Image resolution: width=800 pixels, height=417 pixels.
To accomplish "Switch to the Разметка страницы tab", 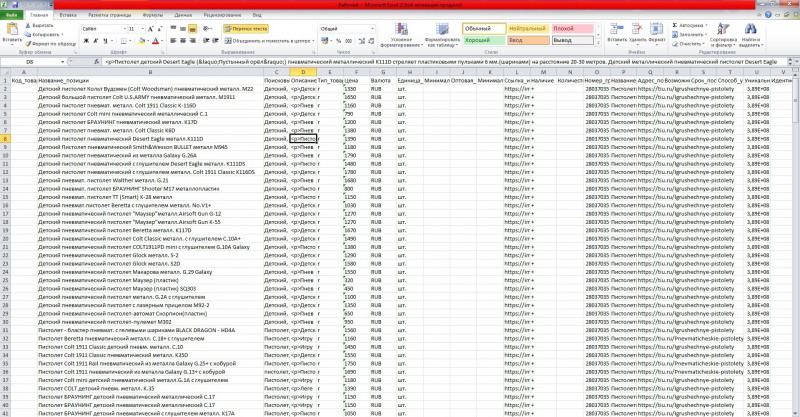I will click(110, 15).
